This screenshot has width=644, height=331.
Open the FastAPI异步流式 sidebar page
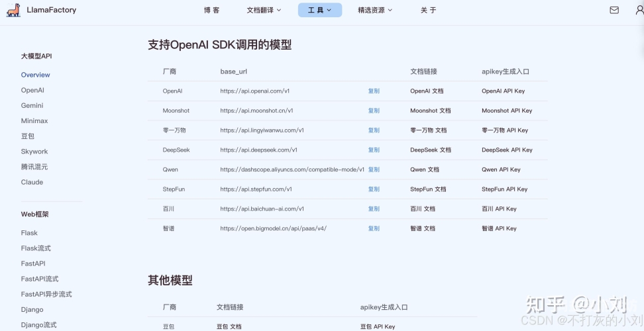pyautogui.click(x=46, y=294)
